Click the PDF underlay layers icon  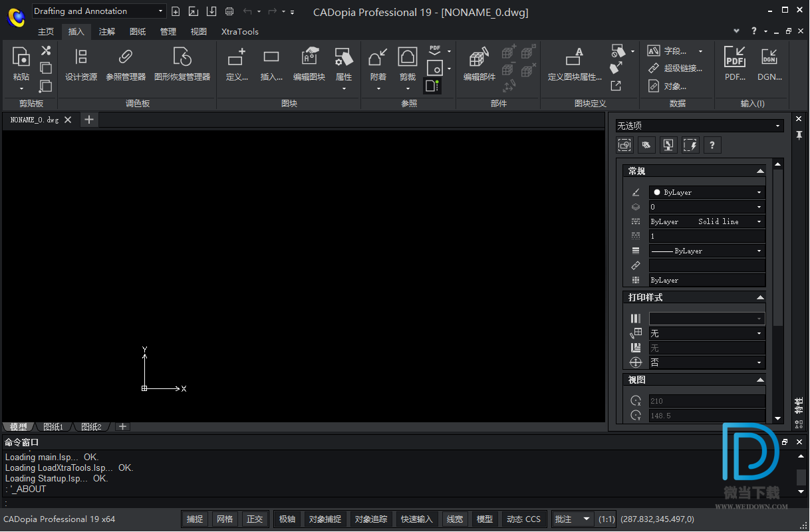coord(435,50)
